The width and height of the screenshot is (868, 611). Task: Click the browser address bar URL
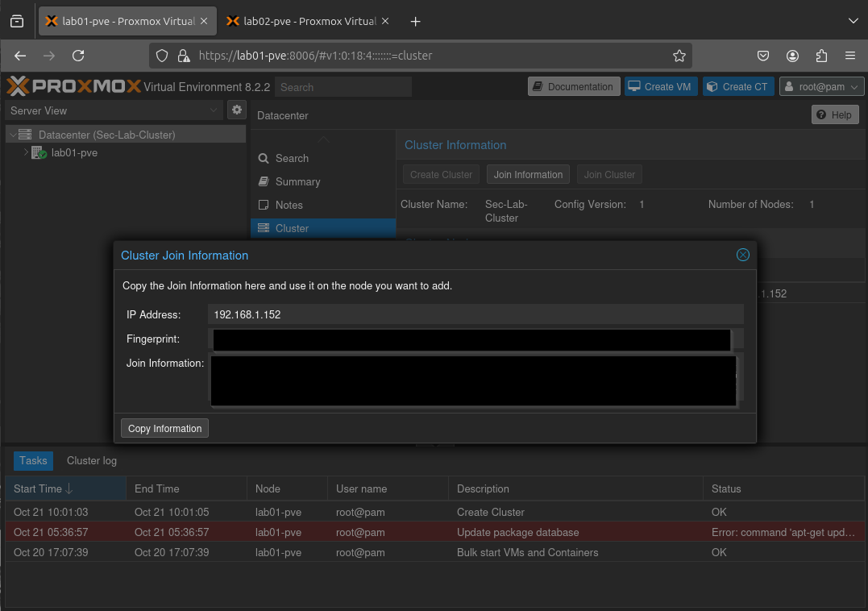click(315, 56)
